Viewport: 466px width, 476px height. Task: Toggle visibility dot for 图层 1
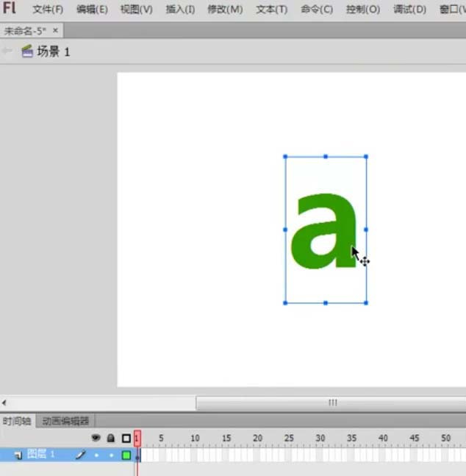click(x=96, y=455)
